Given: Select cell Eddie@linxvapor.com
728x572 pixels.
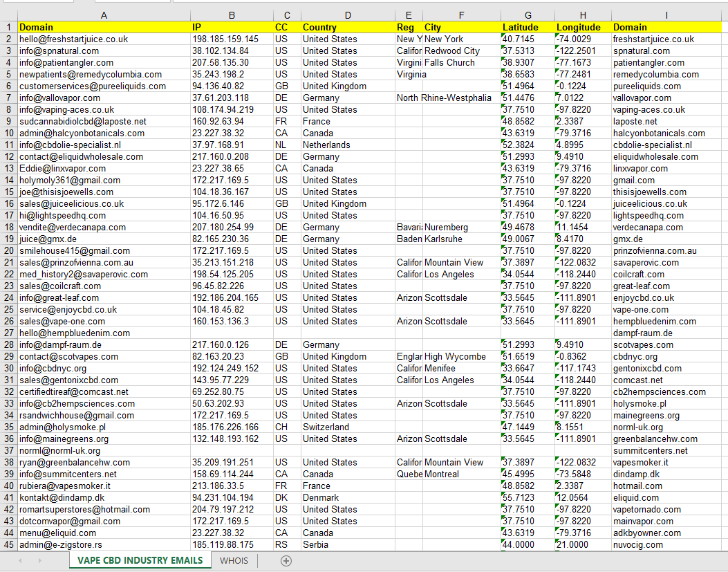Looking at the screenshot, I should pyautogui.click(x=104, y=169).
